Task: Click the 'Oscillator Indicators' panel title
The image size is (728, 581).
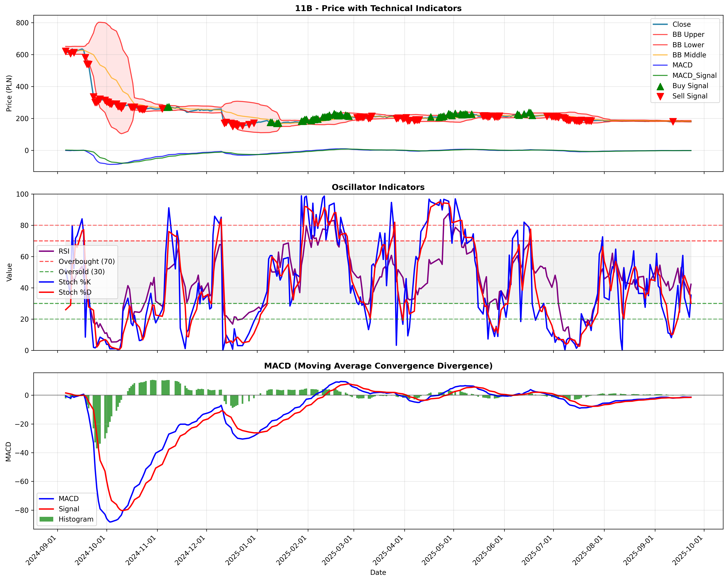Action: (x=378, y=187)
